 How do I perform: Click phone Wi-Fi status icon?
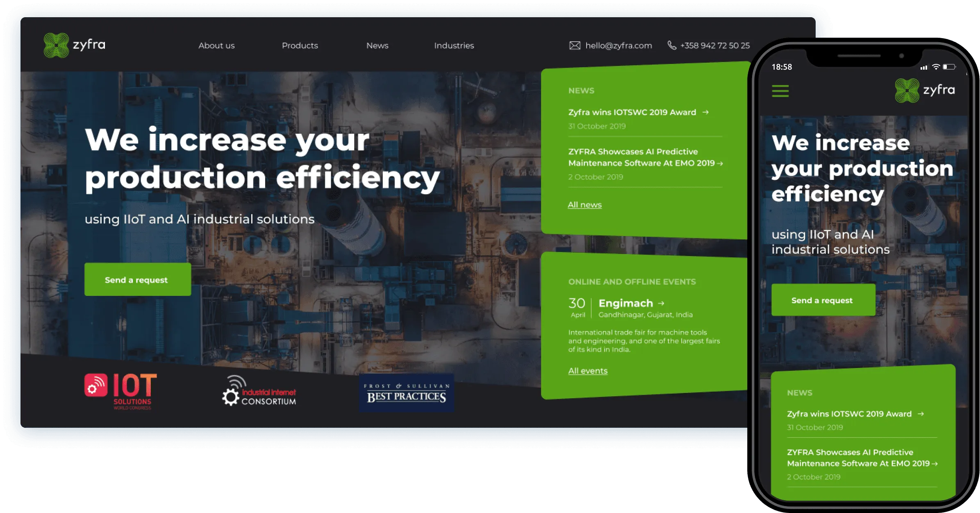936,67
